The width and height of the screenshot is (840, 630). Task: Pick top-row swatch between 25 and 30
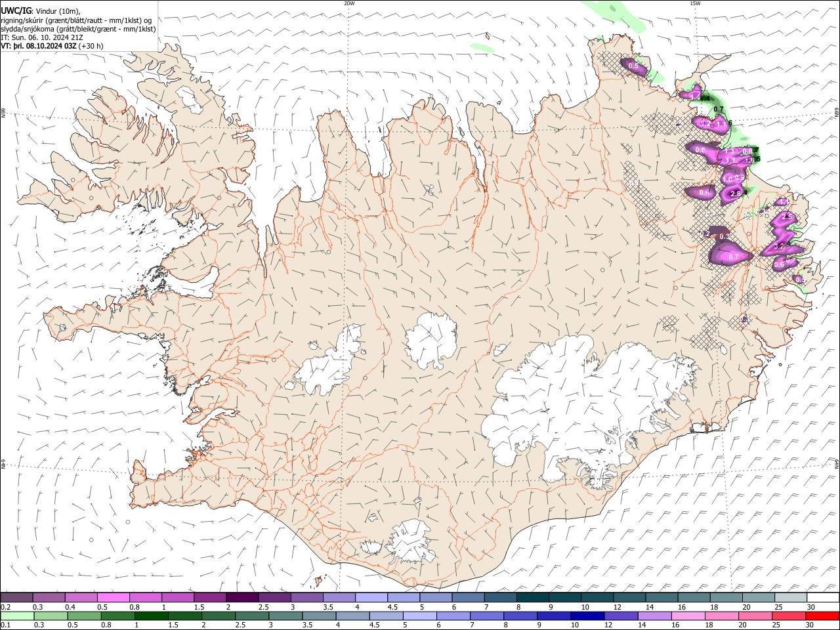tap(791, 597)
